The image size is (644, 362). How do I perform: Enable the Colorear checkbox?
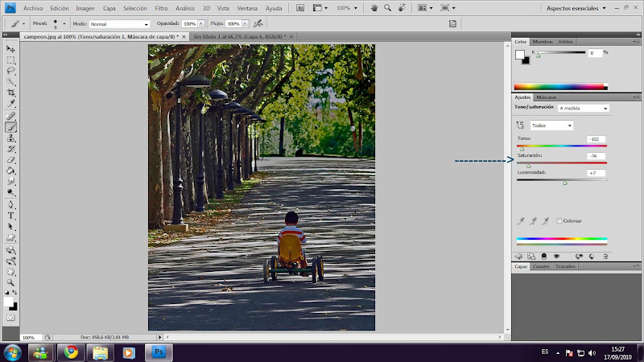[559, 220]
